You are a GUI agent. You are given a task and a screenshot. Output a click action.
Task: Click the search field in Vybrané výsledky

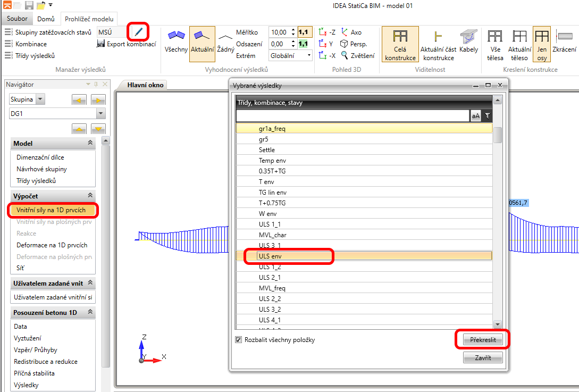[x=352, y=116]
